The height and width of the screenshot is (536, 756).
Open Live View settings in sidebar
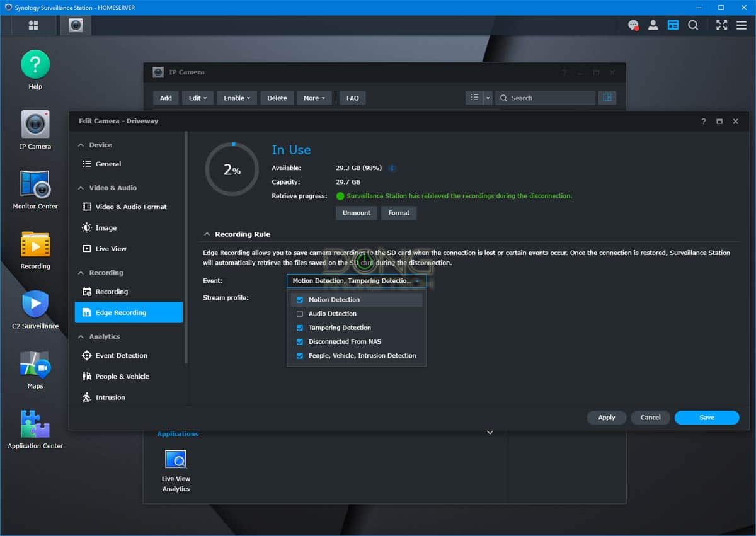[x=129, y=249]
